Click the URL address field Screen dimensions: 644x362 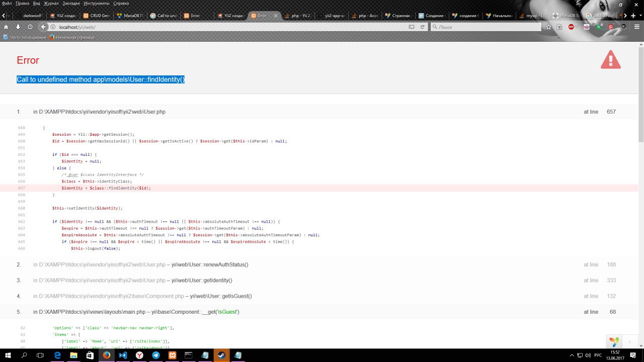coord(231,27)
